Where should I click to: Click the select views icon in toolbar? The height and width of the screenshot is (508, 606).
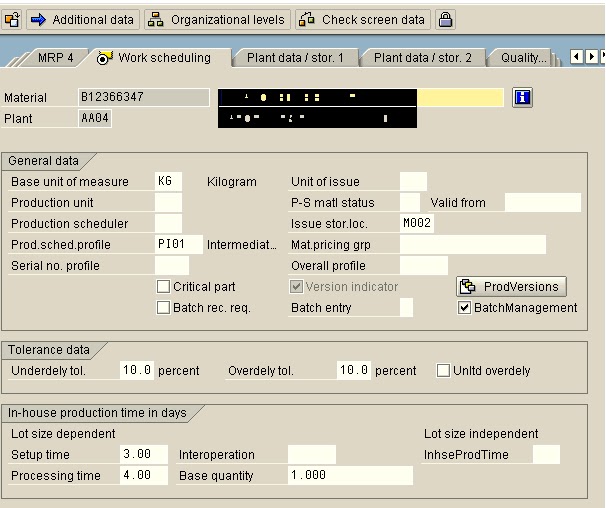(12, 19)
